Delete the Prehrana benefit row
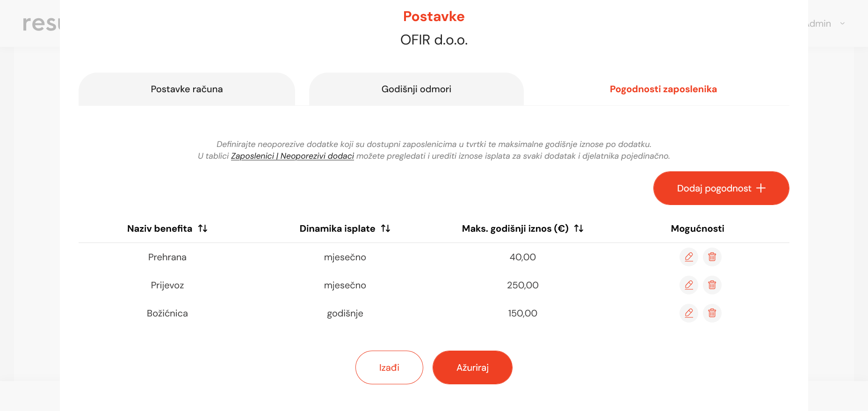Viewport: 868px width, 411px height. pyautogui.click(x=712, y=257)
